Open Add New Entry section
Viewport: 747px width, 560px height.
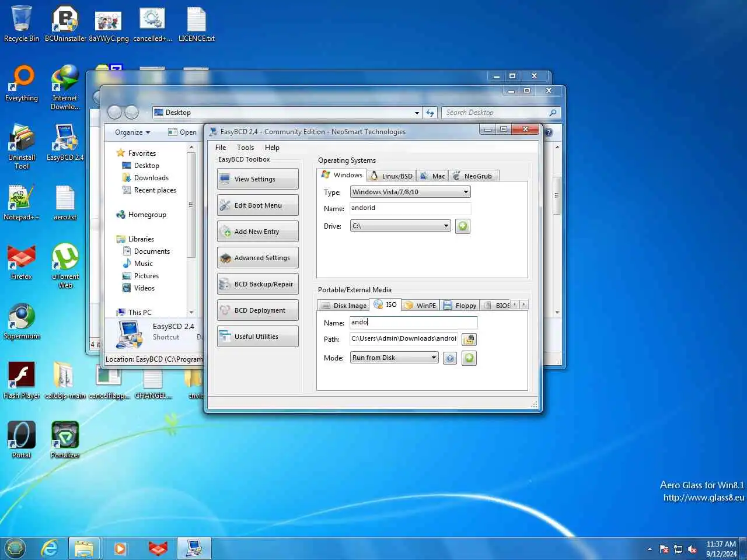(x=257, y=232)
